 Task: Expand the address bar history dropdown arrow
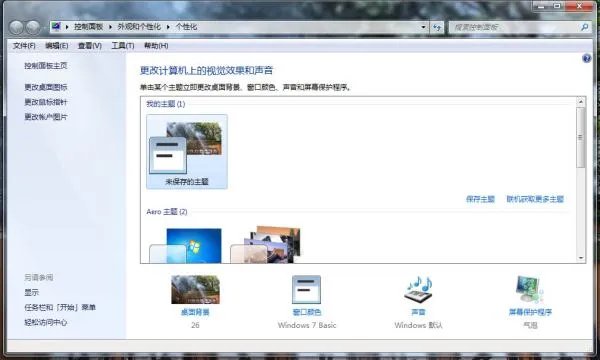[423, 27]
